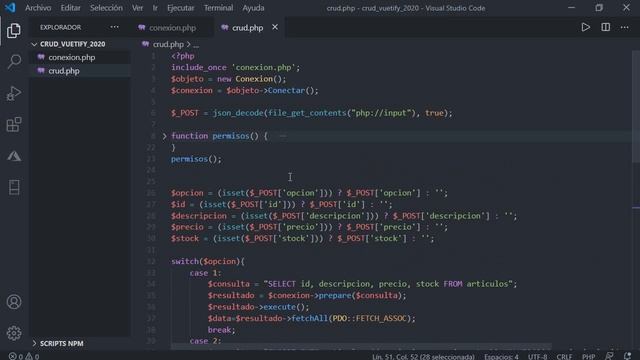Open the Selección menu
Screen dimensions: 640x360
pos(106,8)
